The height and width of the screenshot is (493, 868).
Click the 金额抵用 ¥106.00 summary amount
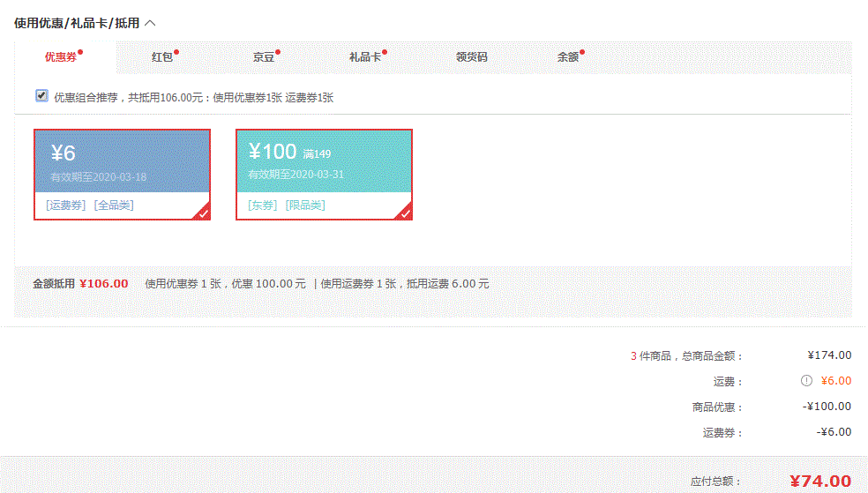pyautogui.click(x=104, y=284)
